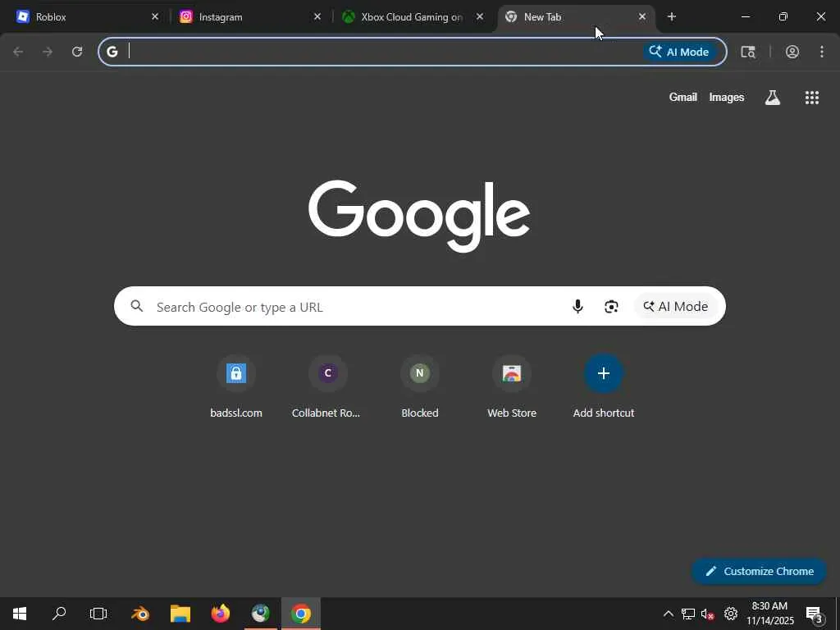Click the Google logo
This screenshot has height=630, width=840.
[x=419, y=216]
